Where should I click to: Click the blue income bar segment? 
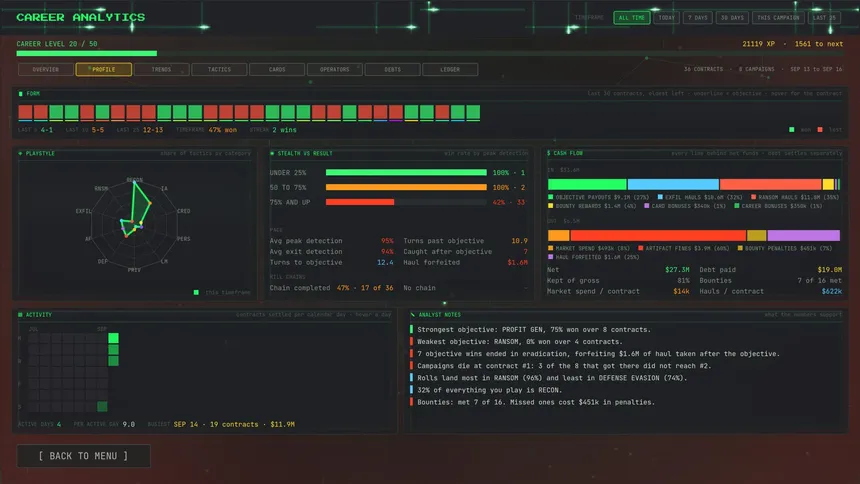(673, 184)
